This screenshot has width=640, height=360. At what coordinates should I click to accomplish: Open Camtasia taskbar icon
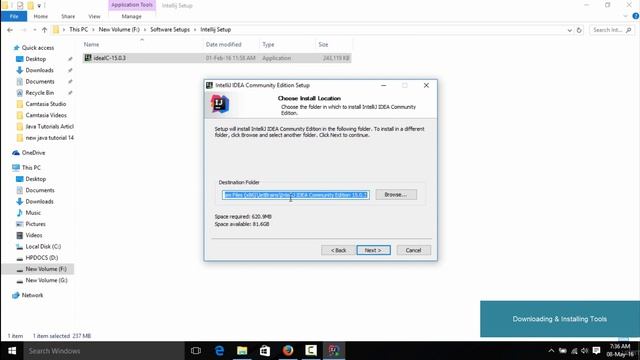(311, 351)
